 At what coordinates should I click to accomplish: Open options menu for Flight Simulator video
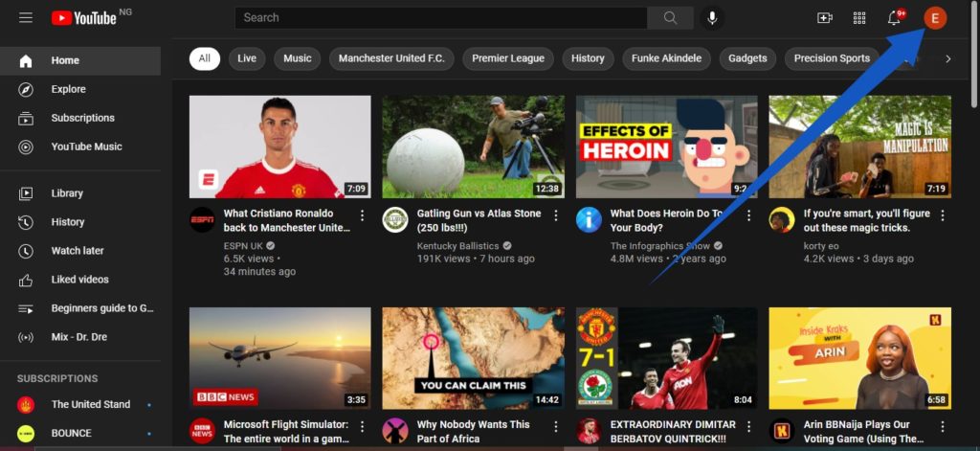click(363, 427)
